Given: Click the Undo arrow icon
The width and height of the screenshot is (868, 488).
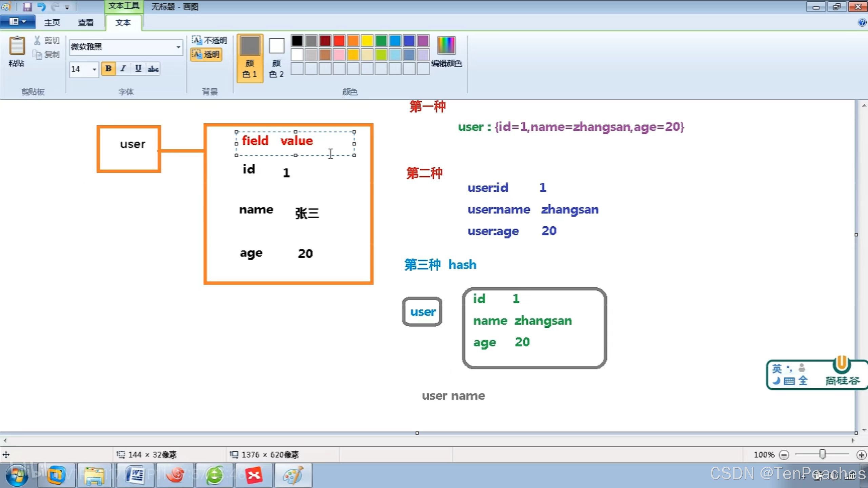Looking at the screenshot, I should pos(41,6).
